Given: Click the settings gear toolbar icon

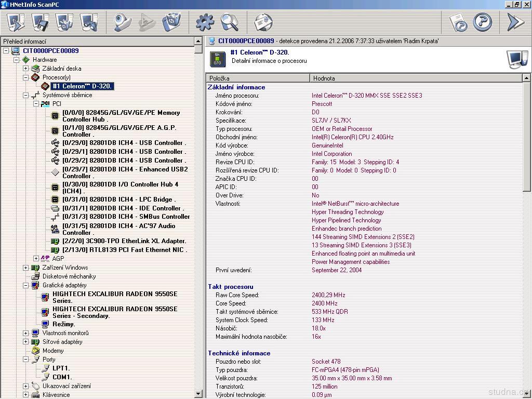Looking at the screenshot, I should pyautogui.click(x=205, y=22).
